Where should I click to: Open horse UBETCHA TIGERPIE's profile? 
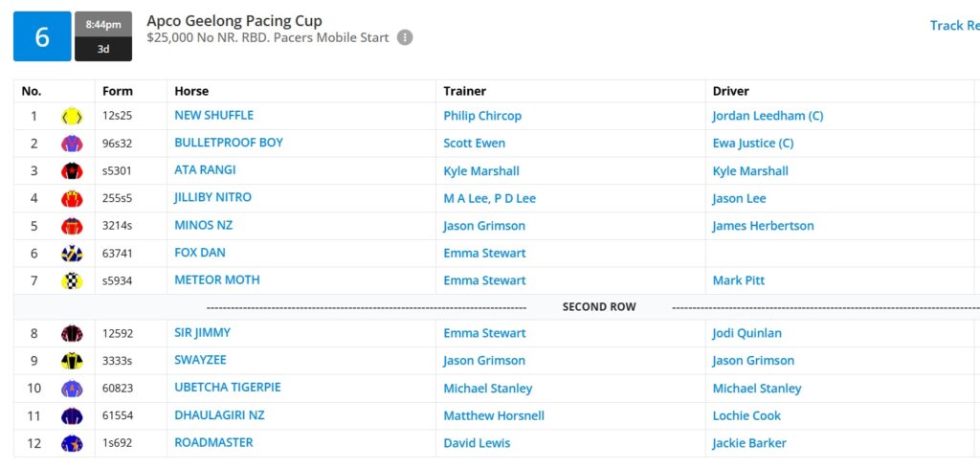pos(228,388)
